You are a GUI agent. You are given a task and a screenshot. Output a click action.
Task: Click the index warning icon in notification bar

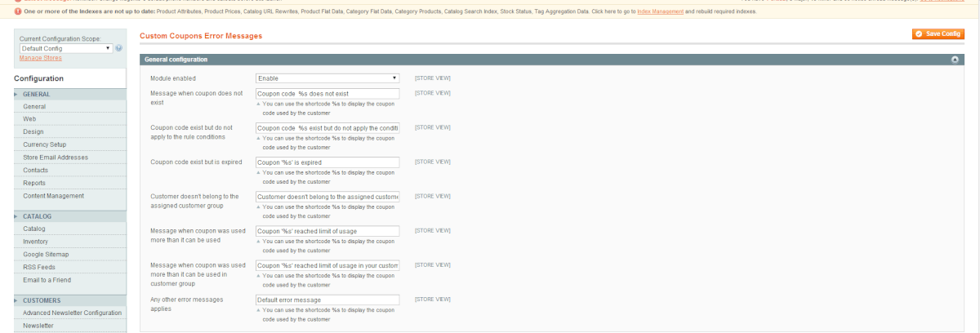tap(18, 11)
